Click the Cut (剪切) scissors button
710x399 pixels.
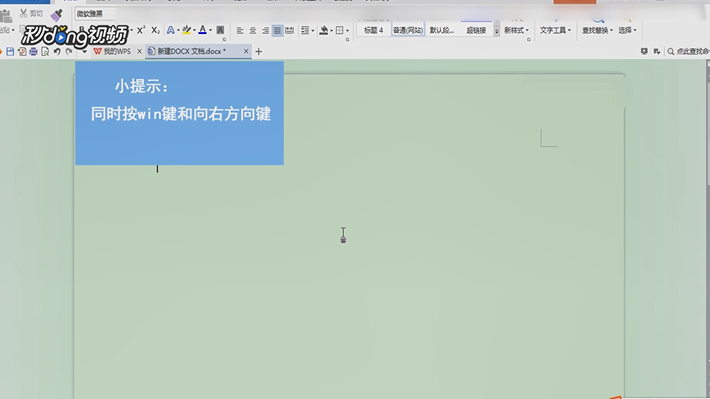(31, 14)
